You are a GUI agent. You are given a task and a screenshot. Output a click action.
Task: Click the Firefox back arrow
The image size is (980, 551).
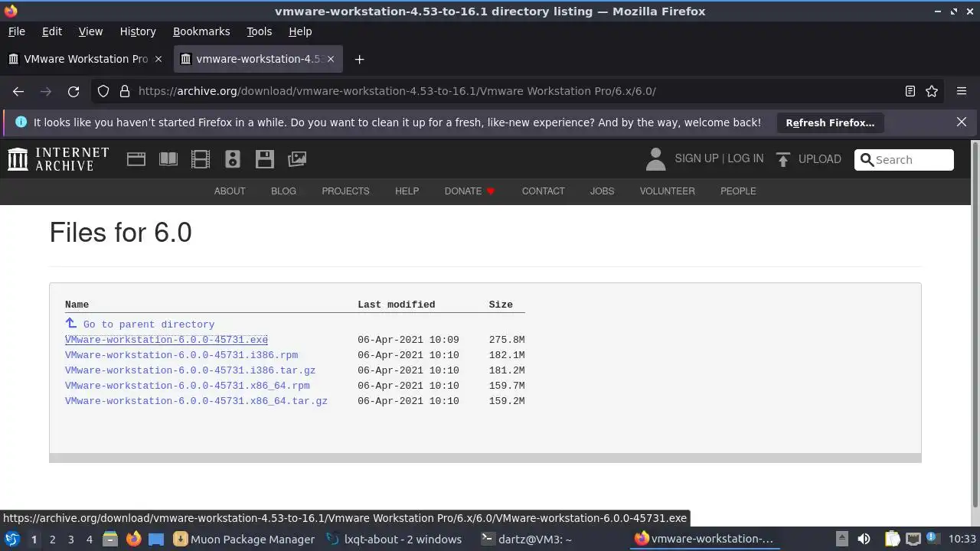coord(18,91)
